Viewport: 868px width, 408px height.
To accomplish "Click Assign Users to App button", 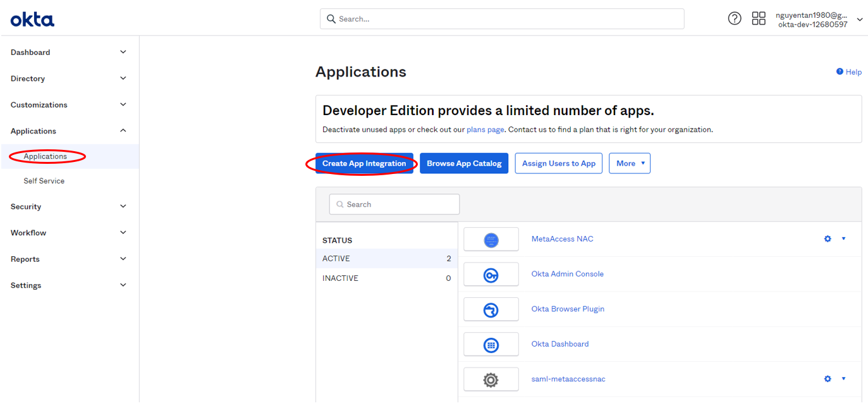I will pyautogui.click(x=559, y=163).
